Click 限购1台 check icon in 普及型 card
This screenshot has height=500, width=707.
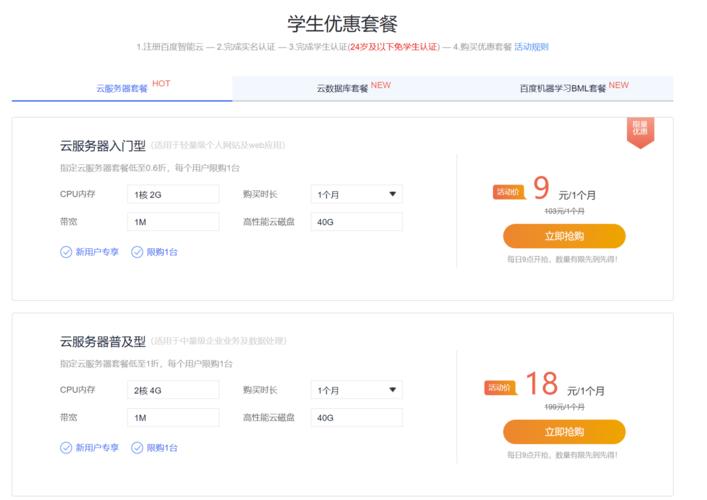coord(137,448)
